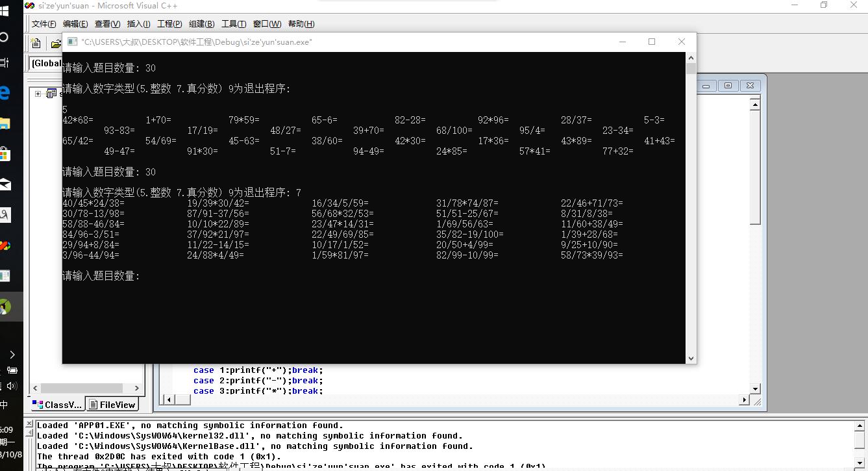Open the 工程(P) menu
The height and width of the screenshot is (471, 868).
click(169, 24)
